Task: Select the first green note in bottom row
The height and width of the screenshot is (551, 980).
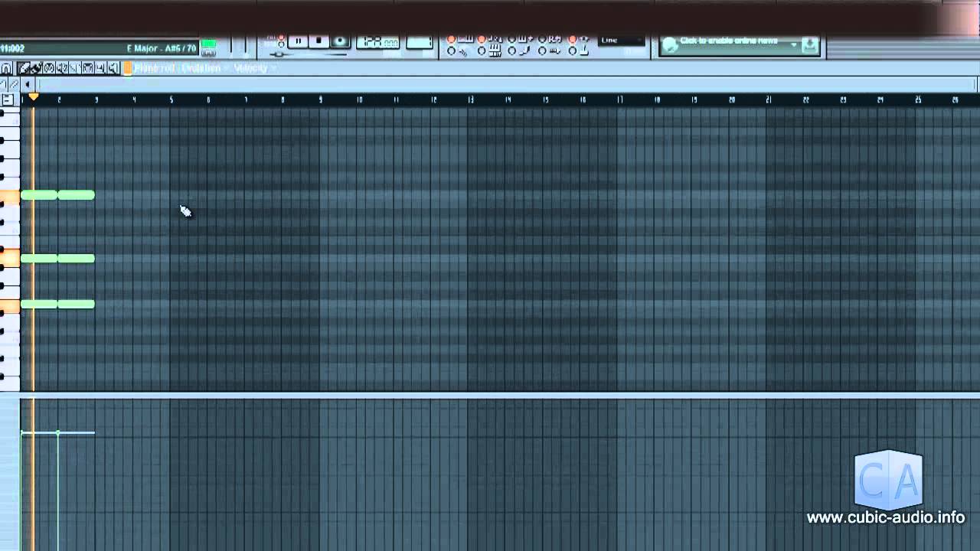Action: [x=39, y=305]
